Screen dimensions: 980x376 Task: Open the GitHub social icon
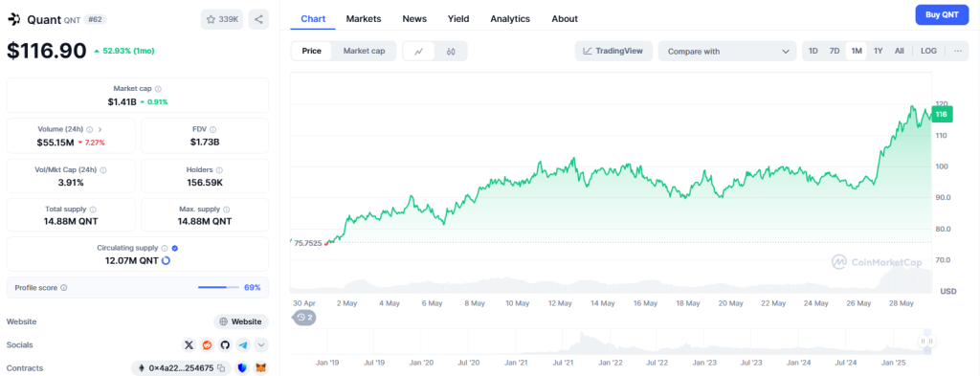(x=225, y=344)
